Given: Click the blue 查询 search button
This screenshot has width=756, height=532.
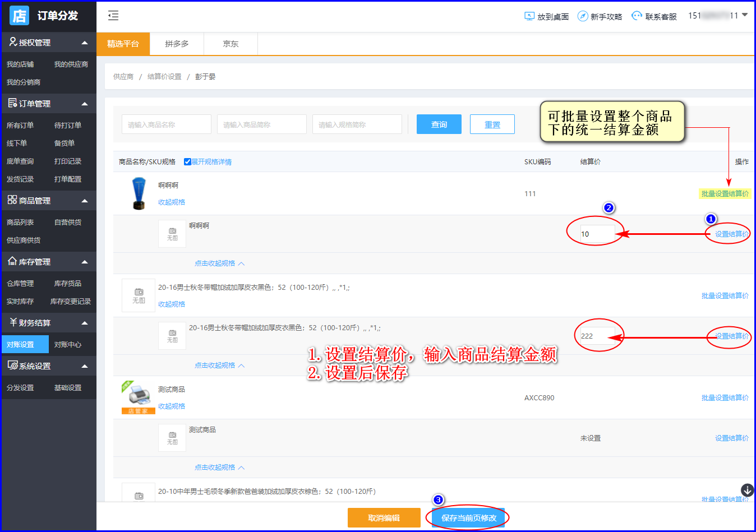Looking at the screenshot, I should click(439, 124).
